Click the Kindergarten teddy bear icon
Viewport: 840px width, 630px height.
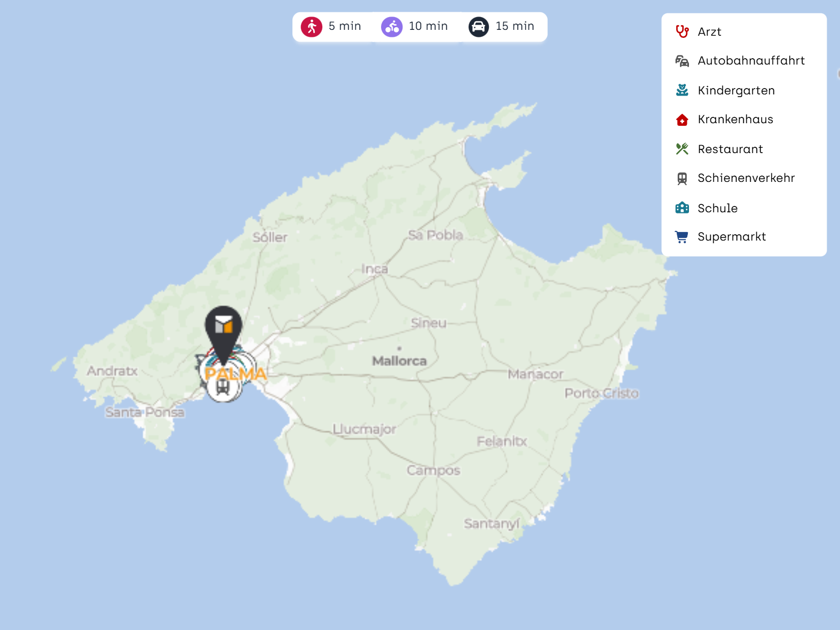click(682, 90)
